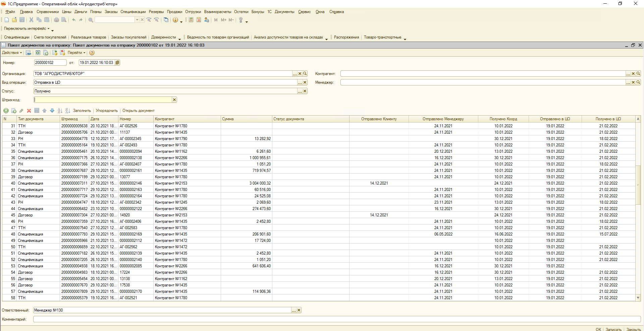This screenshot has height=331, width=644.
Task: Sort table rows ascending
Action: point(60,111)
